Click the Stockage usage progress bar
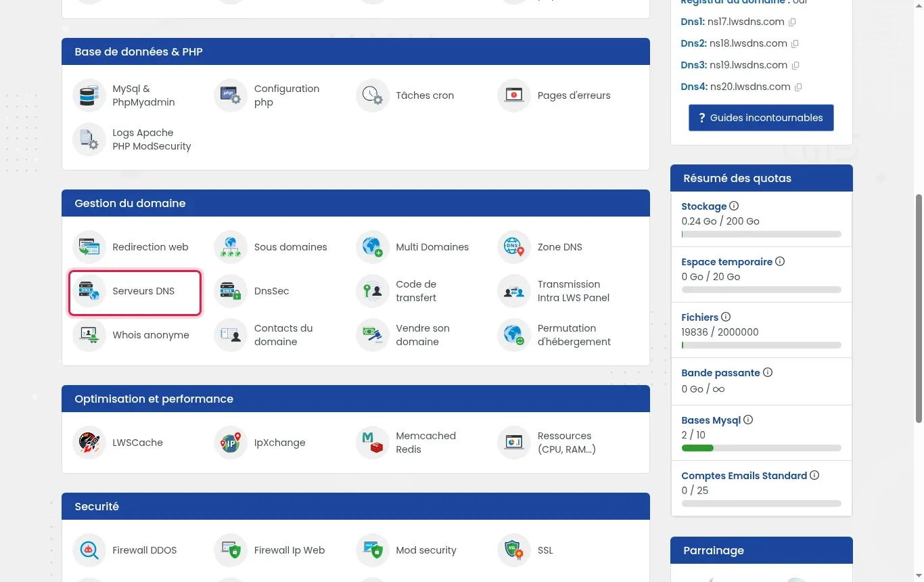 tap(762, 234)
